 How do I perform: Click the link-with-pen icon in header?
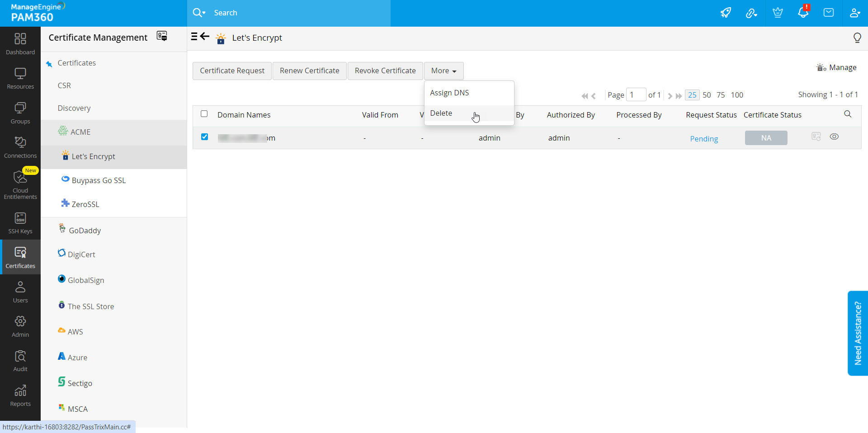click(751, 13)
